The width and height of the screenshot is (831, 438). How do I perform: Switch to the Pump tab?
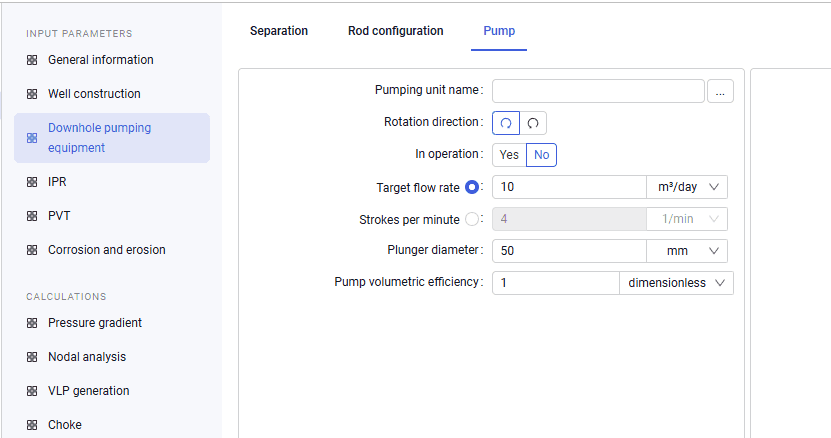(x=499, y=31)
